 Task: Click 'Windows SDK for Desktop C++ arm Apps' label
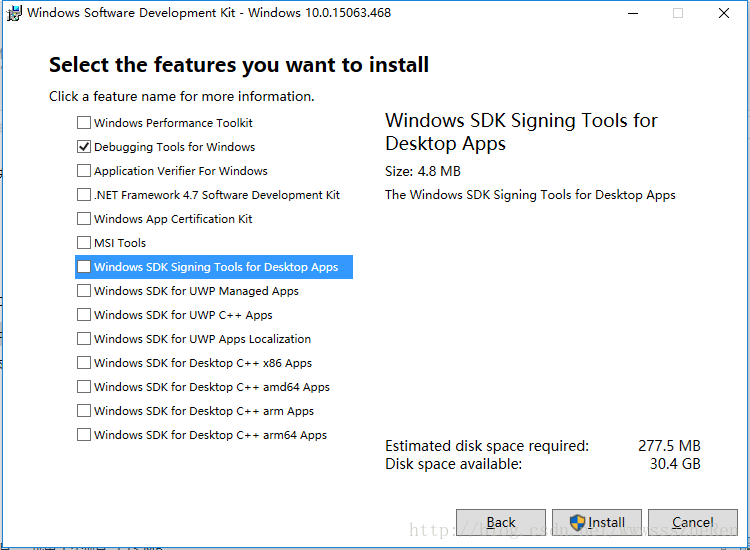point(204,411)
